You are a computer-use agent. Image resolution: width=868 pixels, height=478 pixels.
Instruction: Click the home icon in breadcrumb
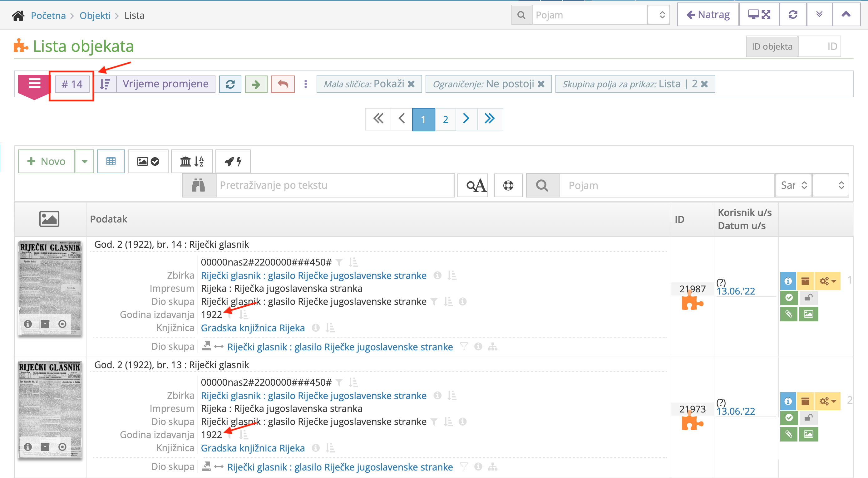pyautogui.click(x=18, y=16)
